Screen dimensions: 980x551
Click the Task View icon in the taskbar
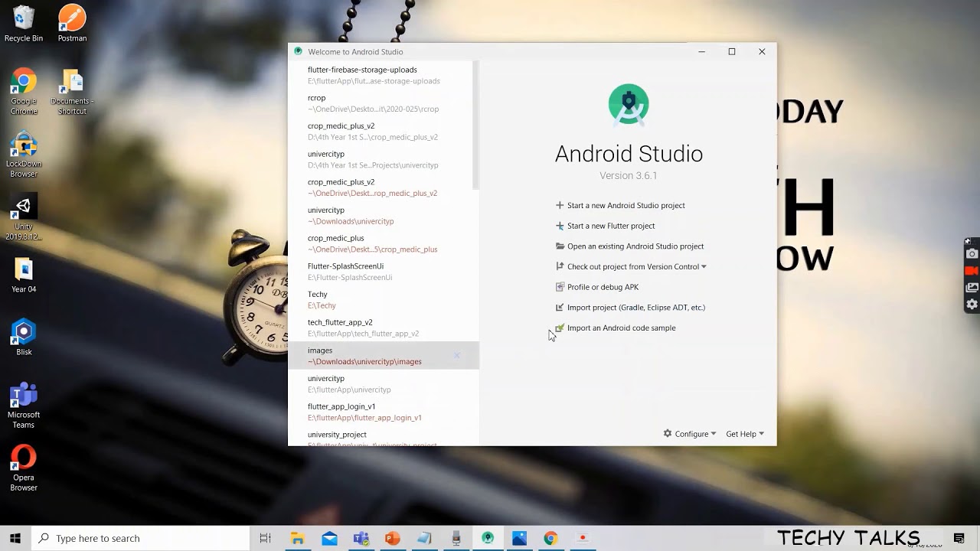pyautogui.click(x=266, y=538)
